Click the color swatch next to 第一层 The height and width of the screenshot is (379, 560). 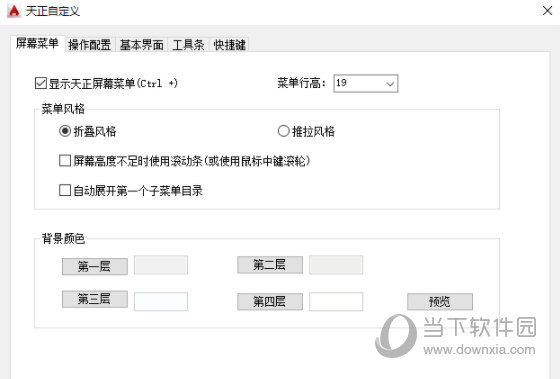click(161, 265)
